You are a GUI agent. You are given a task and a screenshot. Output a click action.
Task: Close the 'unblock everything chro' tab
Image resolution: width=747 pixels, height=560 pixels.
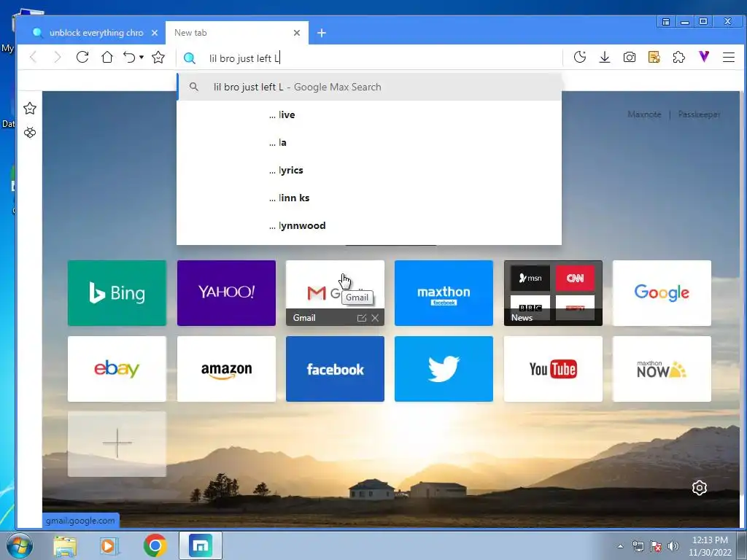(155, 33)
